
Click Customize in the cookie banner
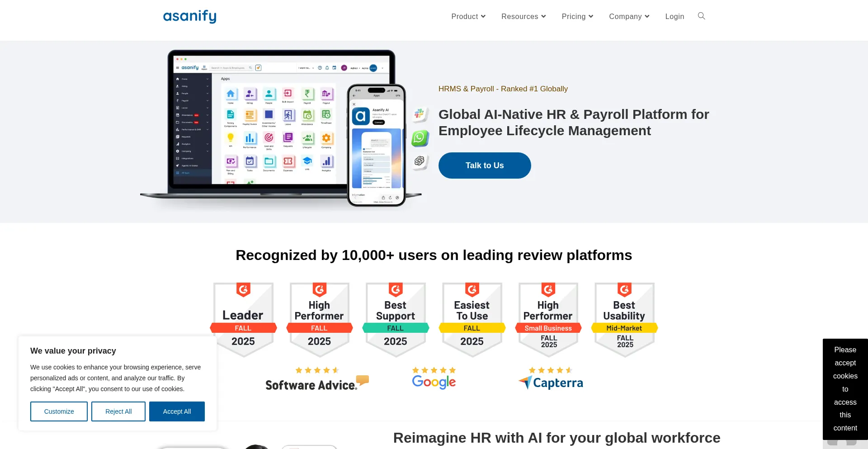pyautogui.click(x=59, y=411)
